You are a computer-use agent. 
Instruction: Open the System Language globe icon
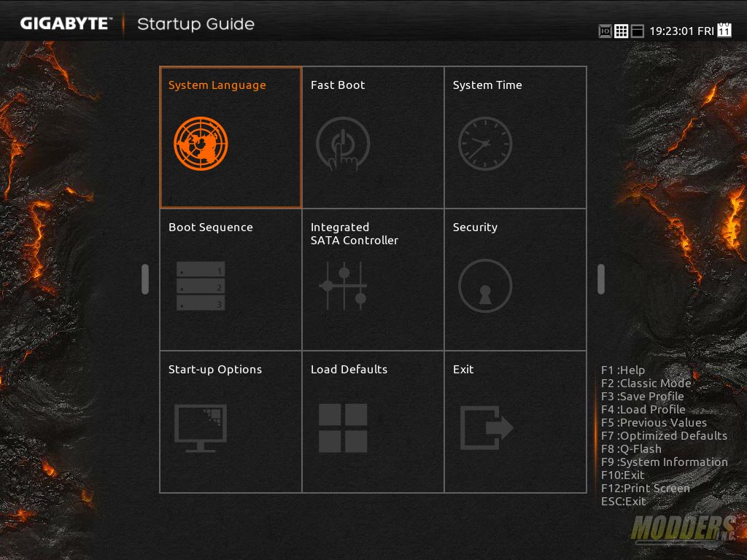click(x=201, y=144)
